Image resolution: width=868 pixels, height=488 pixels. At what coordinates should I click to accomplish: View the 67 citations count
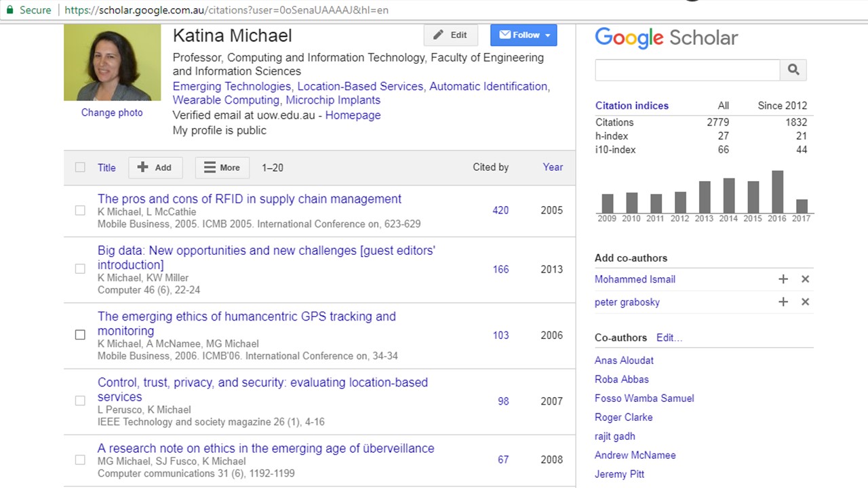pyautogui.click(x=503, y=460)
